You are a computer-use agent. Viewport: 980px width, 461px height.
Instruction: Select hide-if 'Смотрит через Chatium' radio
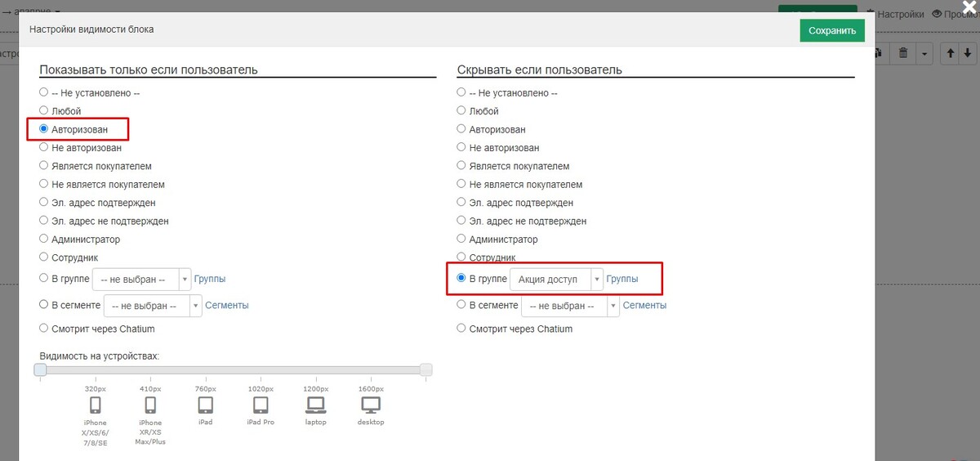[x=462, y=328]
